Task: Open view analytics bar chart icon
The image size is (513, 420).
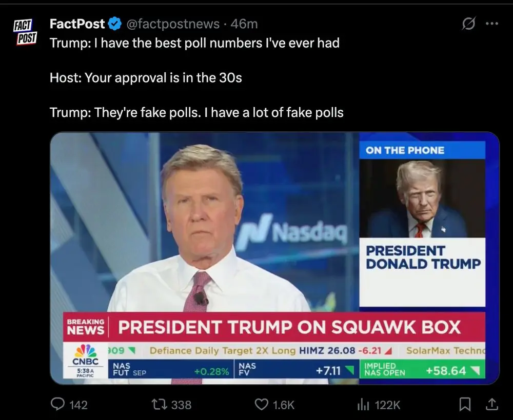Action: pyautogui.click(x=363, y=405)
